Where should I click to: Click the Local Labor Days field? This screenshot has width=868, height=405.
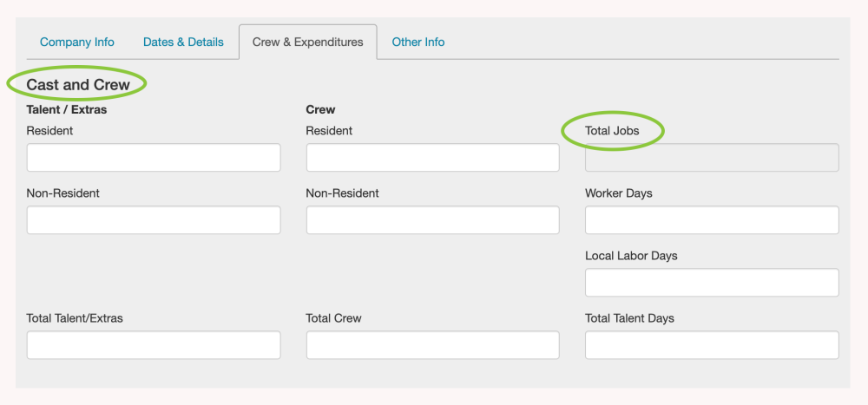pyautogui.click(x=712, y=283)
